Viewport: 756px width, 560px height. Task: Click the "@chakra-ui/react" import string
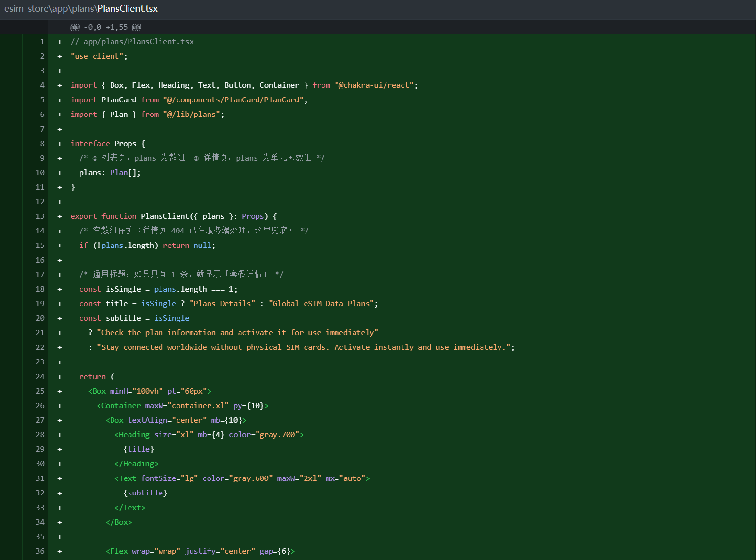[x=374, y=85]
